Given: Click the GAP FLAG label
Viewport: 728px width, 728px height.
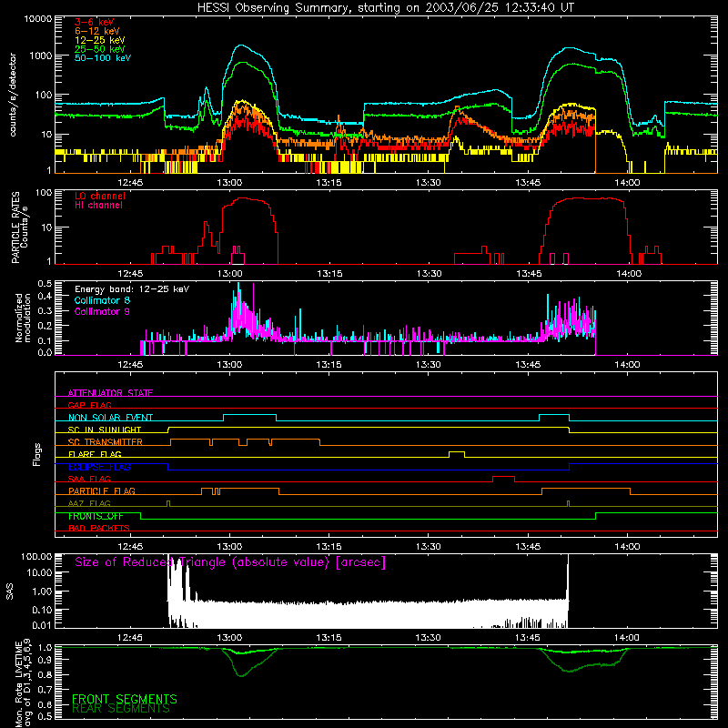Looking at the screenshot, I should click(89, 405).
